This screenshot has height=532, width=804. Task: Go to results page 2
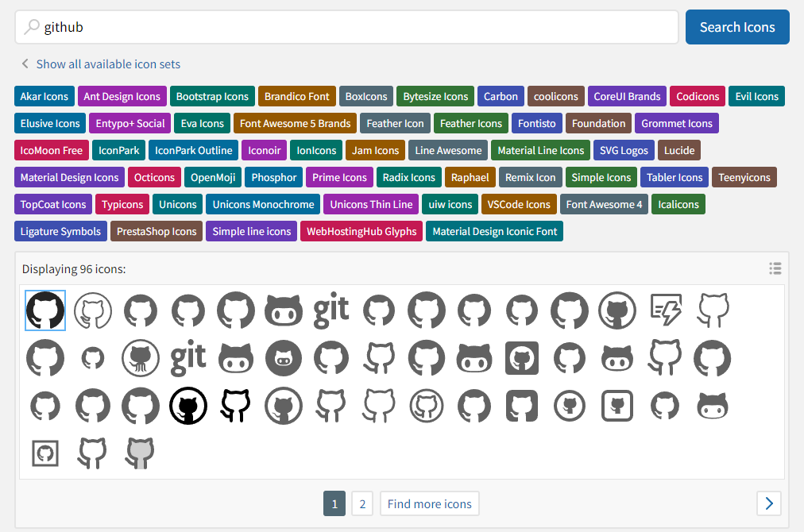click(362, 503)
